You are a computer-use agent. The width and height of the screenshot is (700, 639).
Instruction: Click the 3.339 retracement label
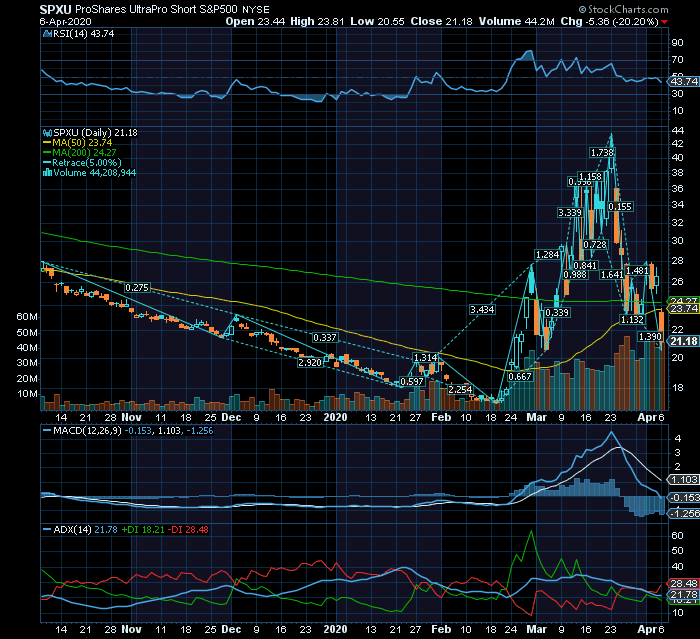pyautogui.click(x=570, y=213)
